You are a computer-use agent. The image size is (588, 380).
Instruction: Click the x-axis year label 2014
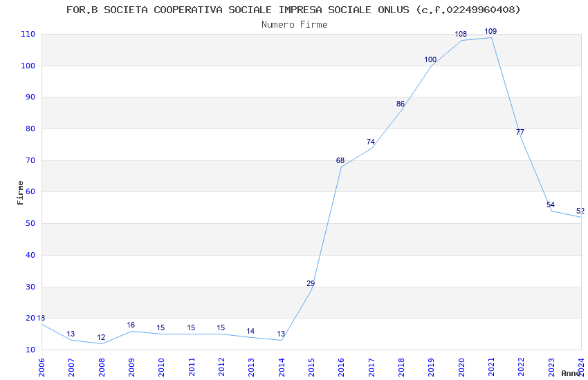click(x=282, y=367)
